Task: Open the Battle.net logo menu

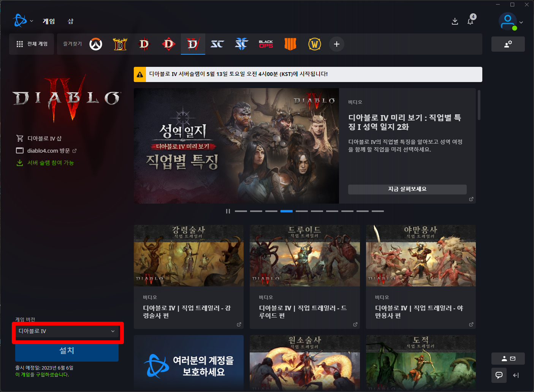Action: [22, 21]
